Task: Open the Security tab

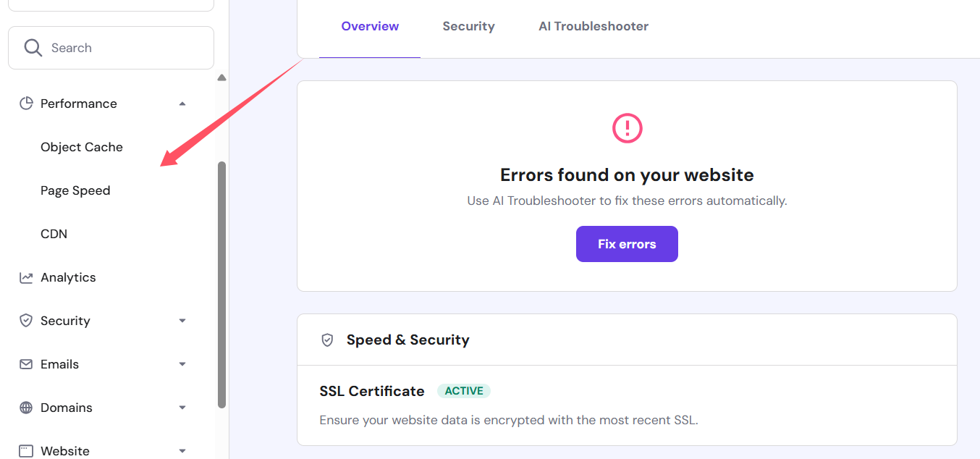Action: [468, 27]
